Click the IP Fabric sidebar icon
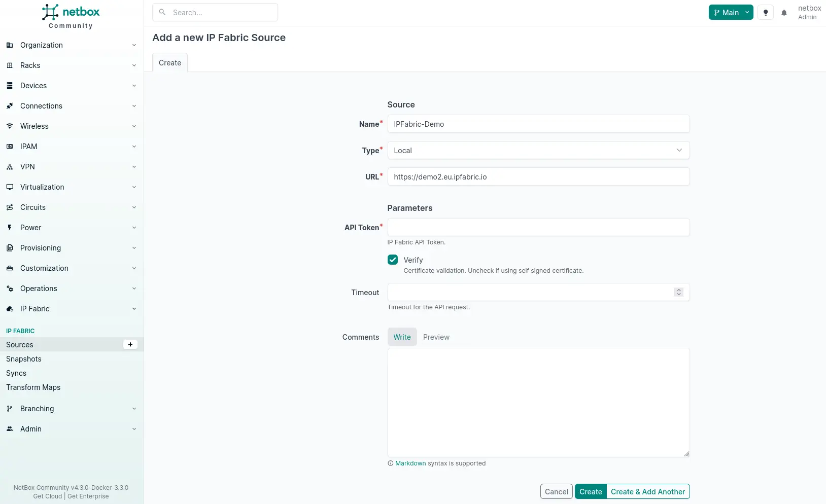The height and width of the screenshot is (504, 826). point(10,309)
